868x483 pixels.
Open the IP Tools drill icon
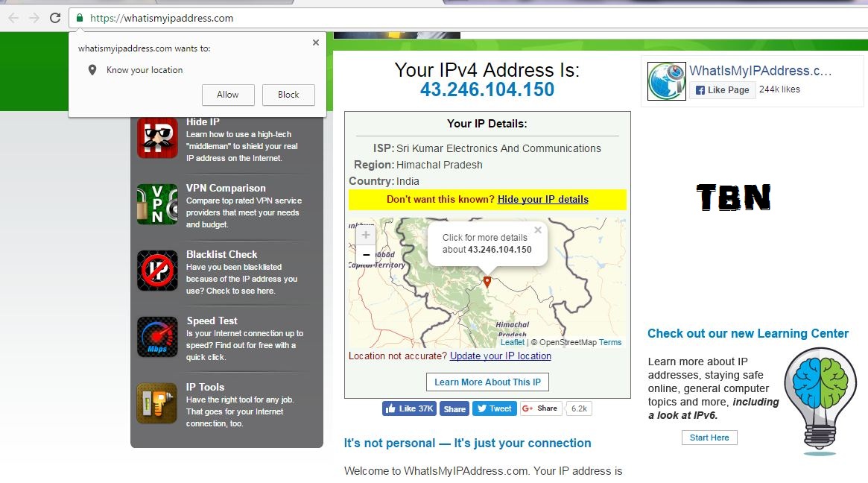tap(157, 403)
